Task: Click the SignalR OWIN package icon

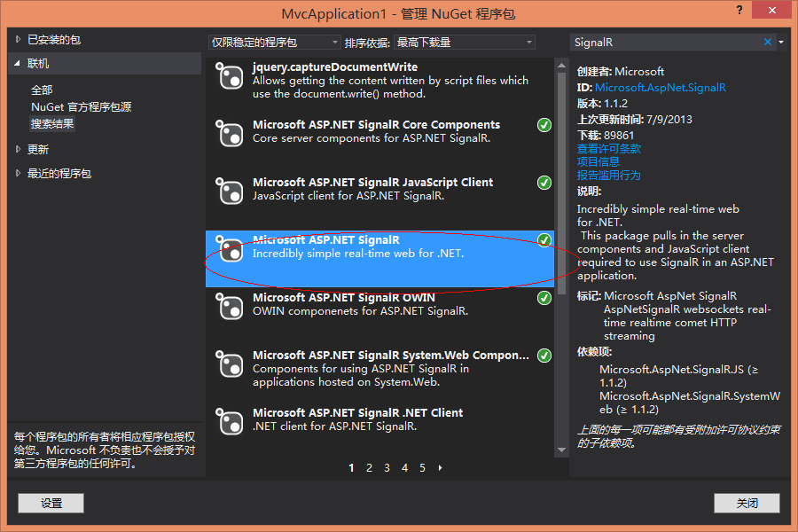Action: 230,307
